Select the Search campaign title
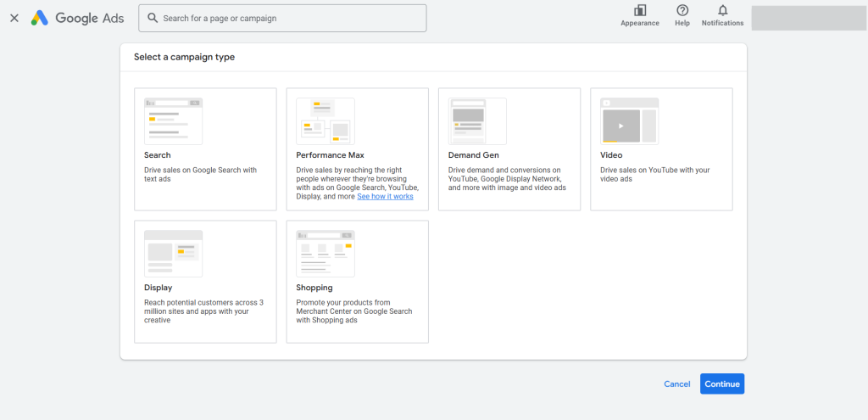 point(158,155)
